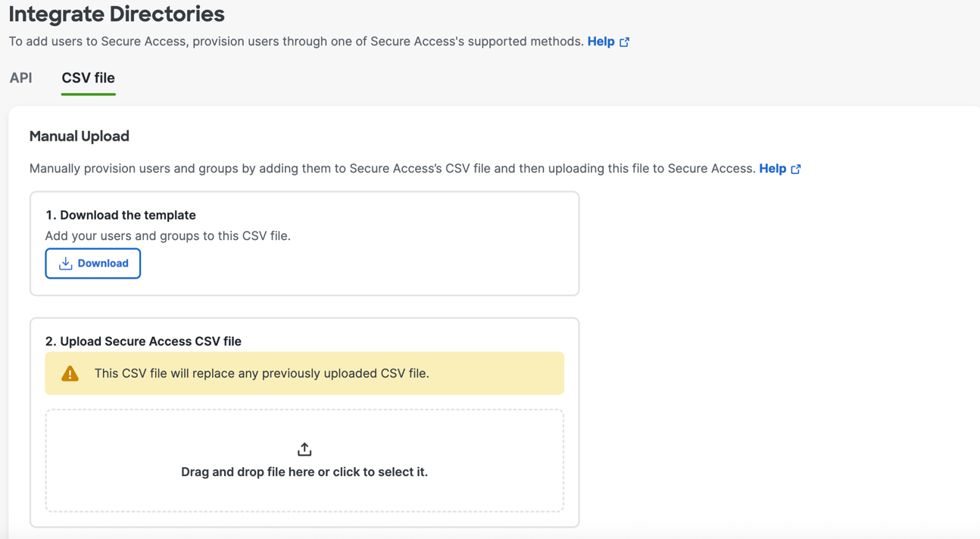Click 'Manually provision users and groups' description text
The height and width of the screenshot is (539, 980).
(x=392, y=169)
